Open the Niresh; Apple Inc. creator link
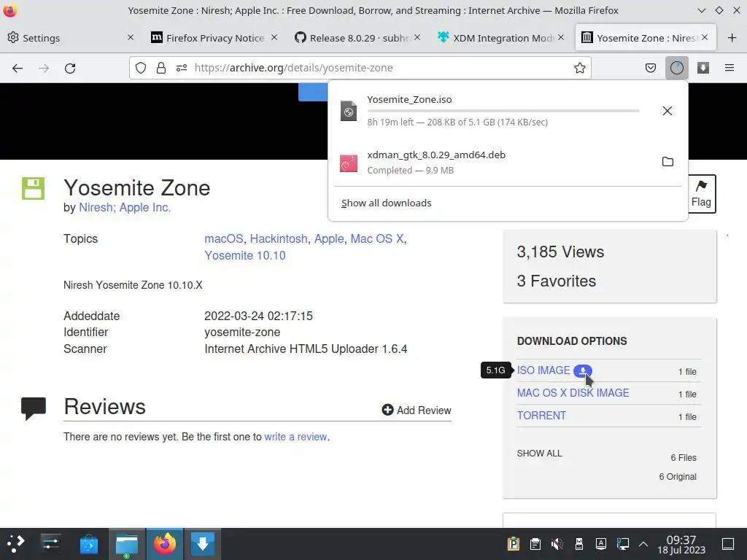Image resolution: width=747 pixels, height=560 pixels. click(x=125, y=208)
